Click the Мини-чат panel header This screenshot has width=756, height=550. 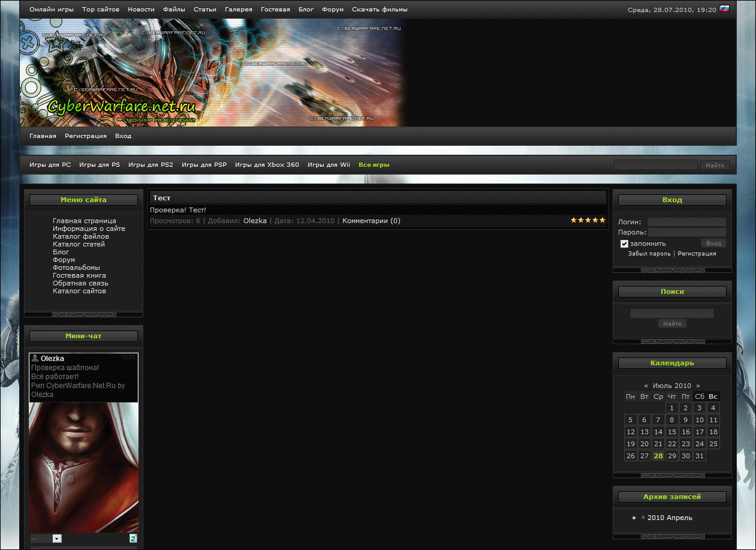pos(83,336)
